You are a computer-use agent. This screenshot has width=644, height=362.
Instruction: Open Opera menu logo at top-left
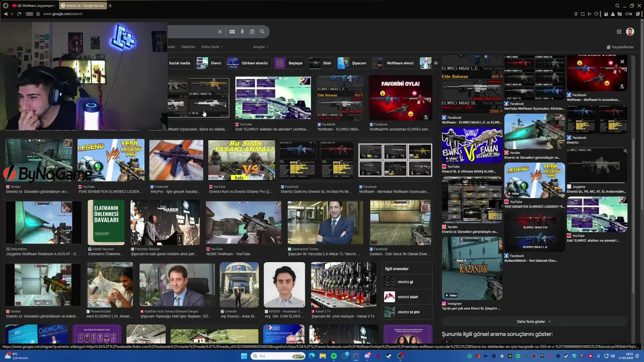pos(6,6)
